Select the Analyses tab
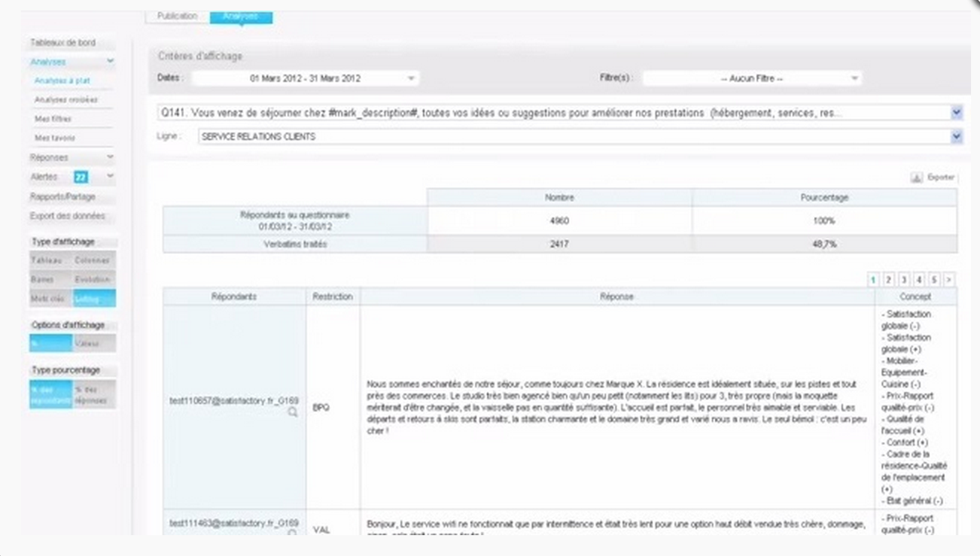980x556 pixels. coord(241,15)
